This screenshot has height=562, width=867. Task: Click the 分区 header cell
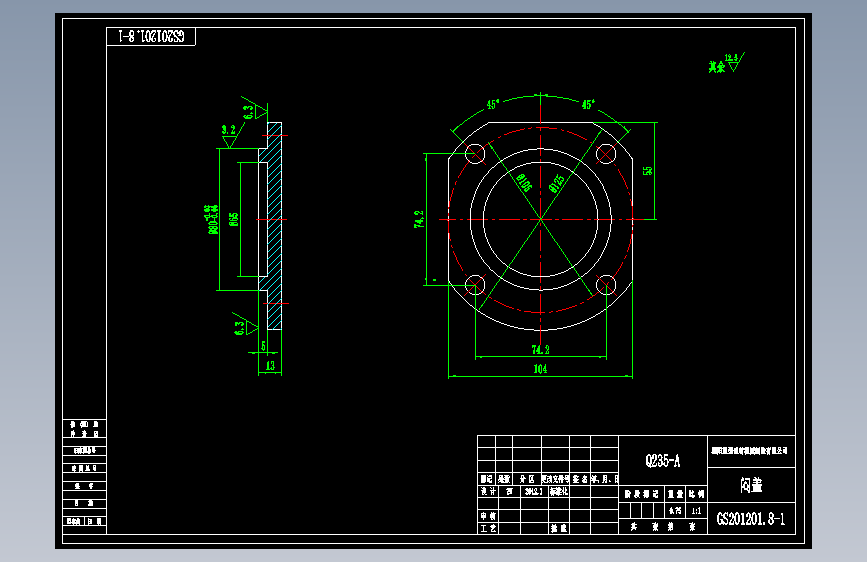pyautogui.click(x=527, y=479)
